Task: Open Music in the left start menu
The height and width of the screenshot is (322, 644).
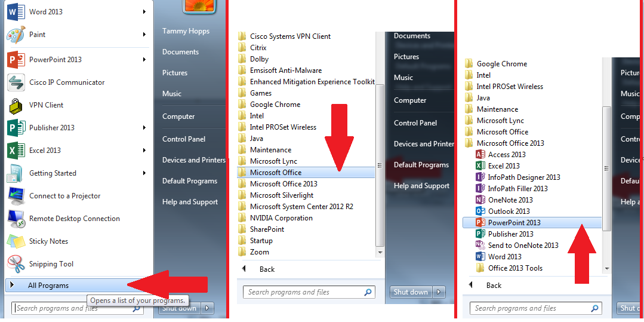Action: [x=172, y=94]
